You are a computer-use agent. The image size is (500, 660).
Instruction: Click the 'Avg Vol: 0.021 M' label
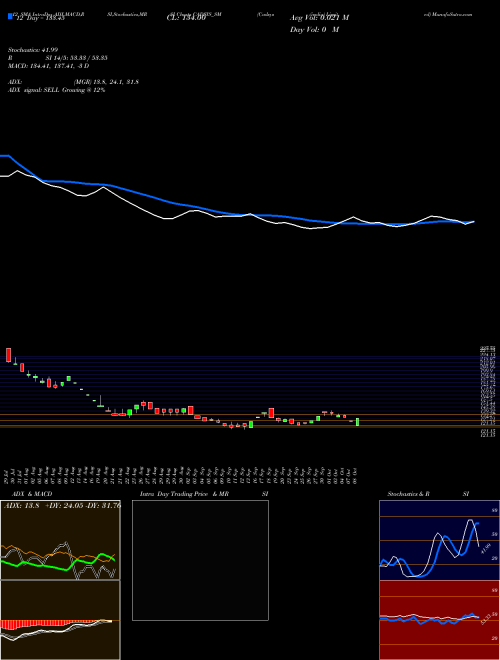coord(319,18)
